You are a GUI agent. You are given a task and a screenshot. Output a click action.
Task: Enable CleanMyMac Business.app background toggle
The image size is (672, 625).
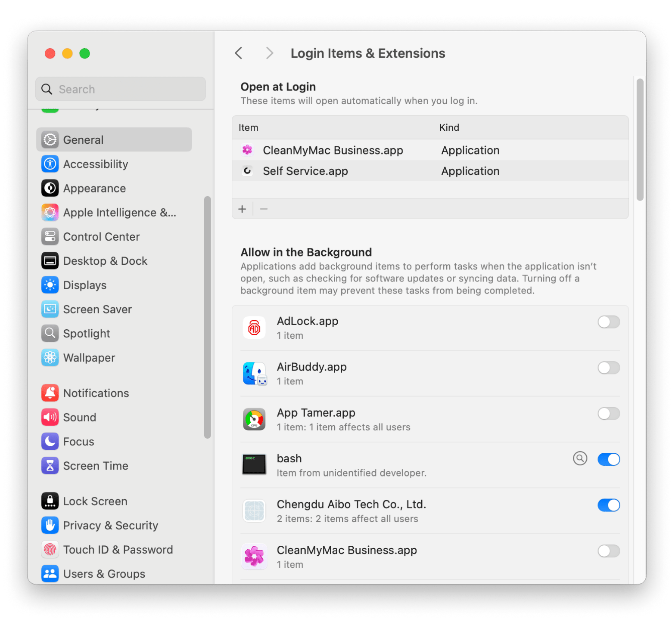click(609, 551)
